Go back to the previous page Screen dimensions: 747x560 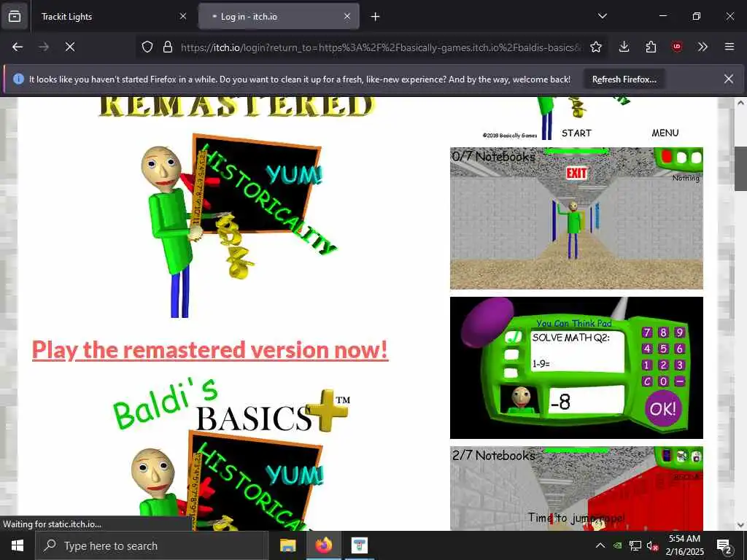tap(18, 47)
